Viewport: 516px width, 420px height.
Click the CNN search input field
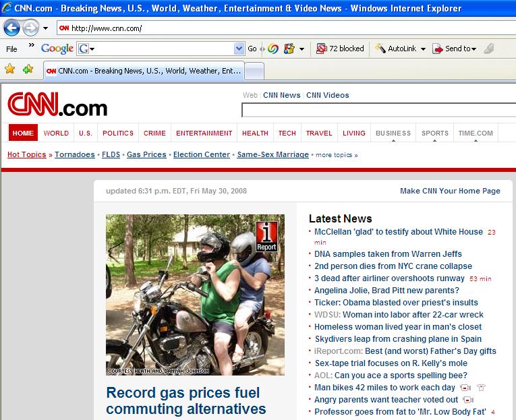point(378,110)
